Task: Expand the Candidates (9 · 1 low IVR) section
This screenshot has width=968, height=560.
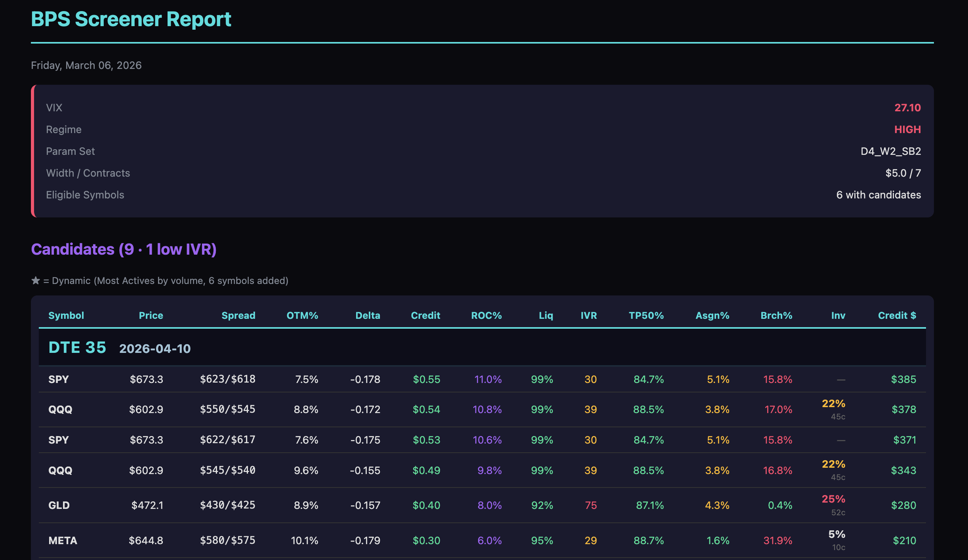Action: [x=124, y=249]
